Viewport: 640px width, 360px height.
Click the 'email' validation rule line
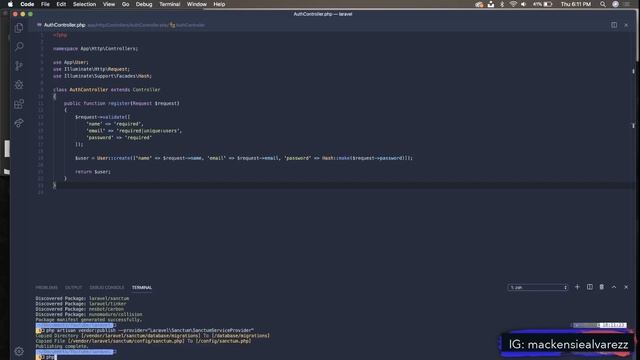(x=134, y=131)
